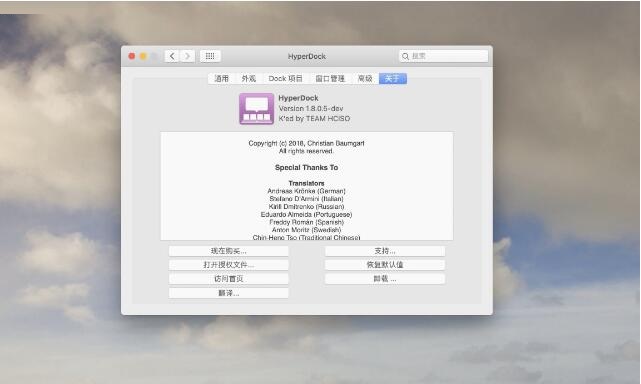Go forward with the right arrow button

[187, 56]
